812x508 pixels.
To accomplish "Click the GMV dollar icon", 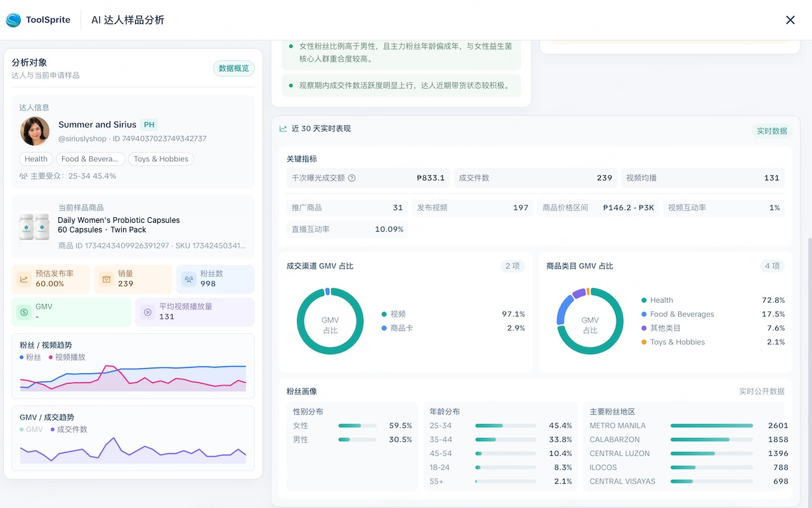I will pos(24,312).
